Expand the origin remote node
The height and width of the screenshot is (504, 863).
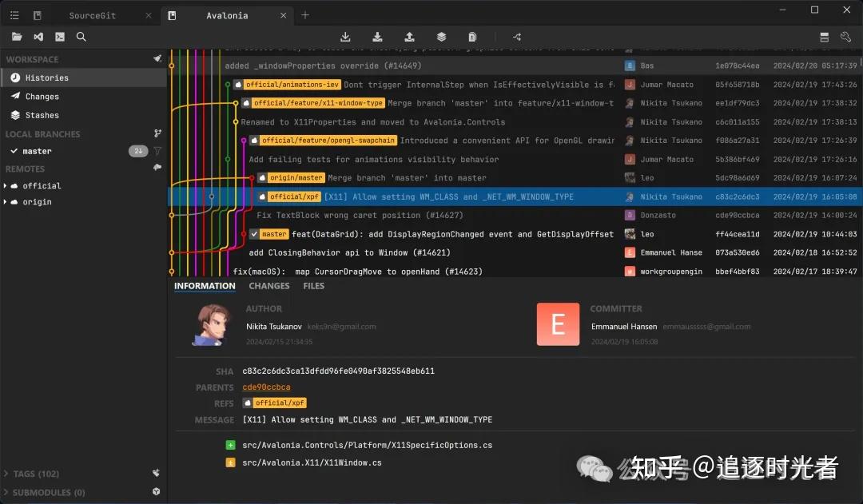tap(6, 202)
